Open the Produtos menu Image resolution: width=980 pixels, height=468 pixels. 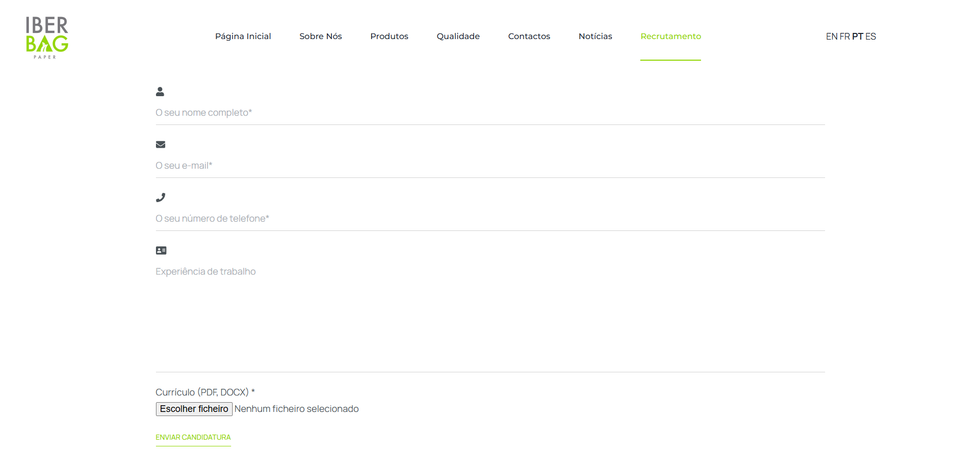[x=389, y=37]
